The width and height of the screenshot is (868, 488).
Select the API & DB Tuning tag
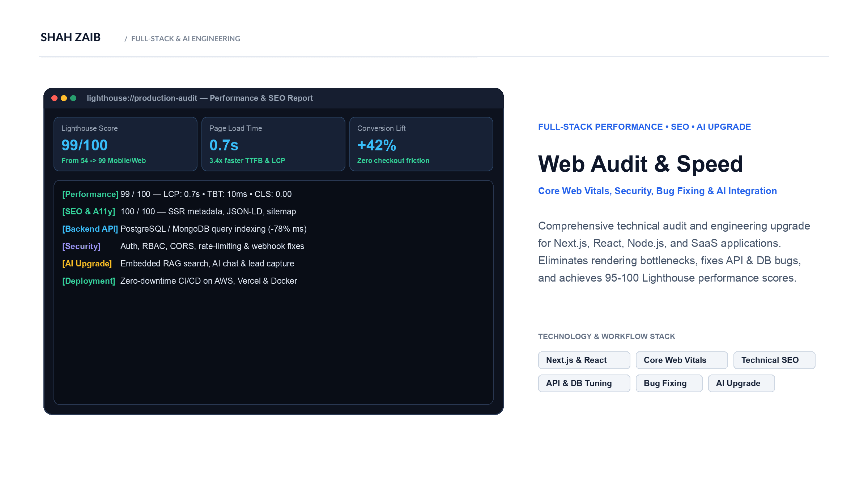584,383
